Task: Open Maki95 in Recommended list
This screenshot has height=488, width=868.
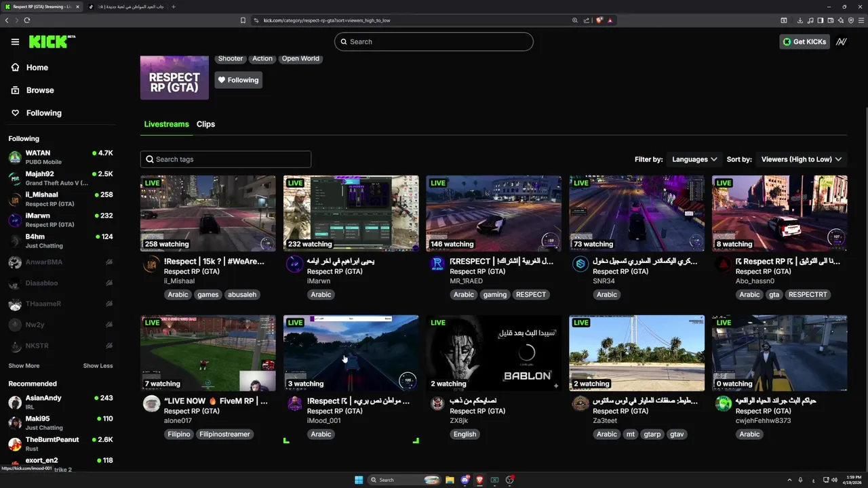Action: [x=60, y=423]
